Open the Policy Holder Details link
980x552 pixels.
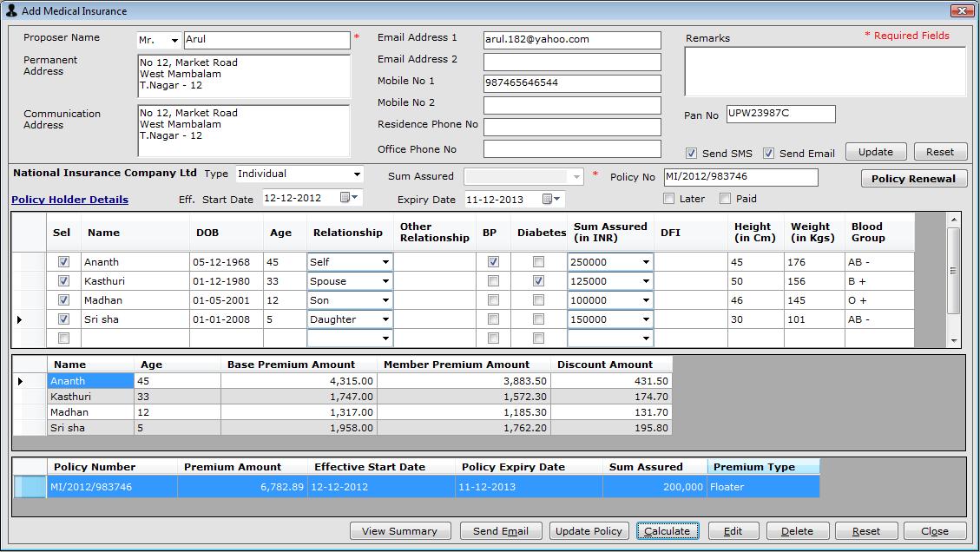pos(69,200)
